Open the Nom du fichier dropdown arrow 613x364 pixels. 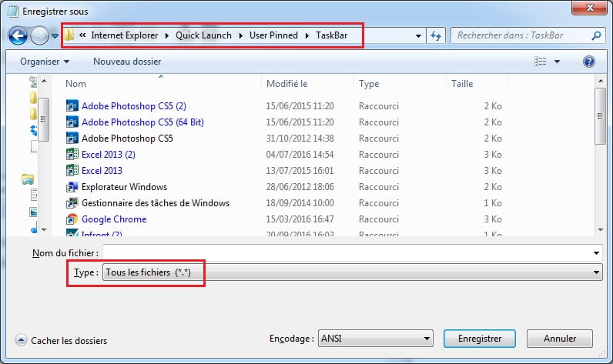pos(596,253)
